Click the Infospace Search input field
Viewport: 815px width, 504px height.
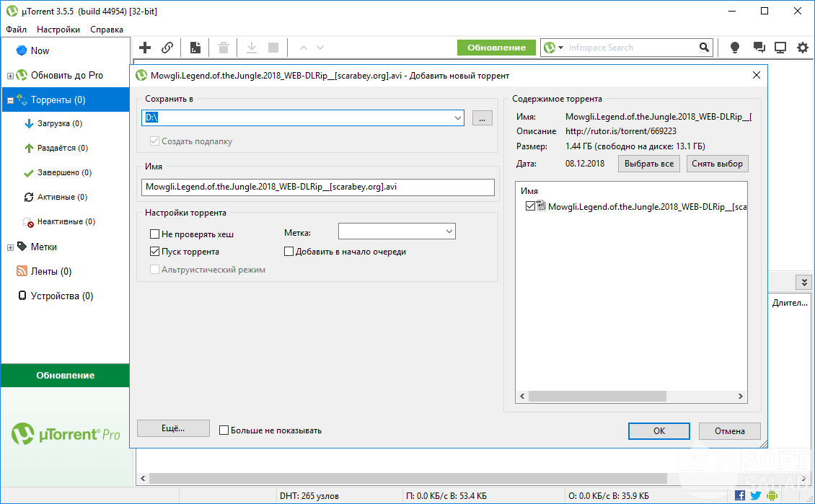630,48
